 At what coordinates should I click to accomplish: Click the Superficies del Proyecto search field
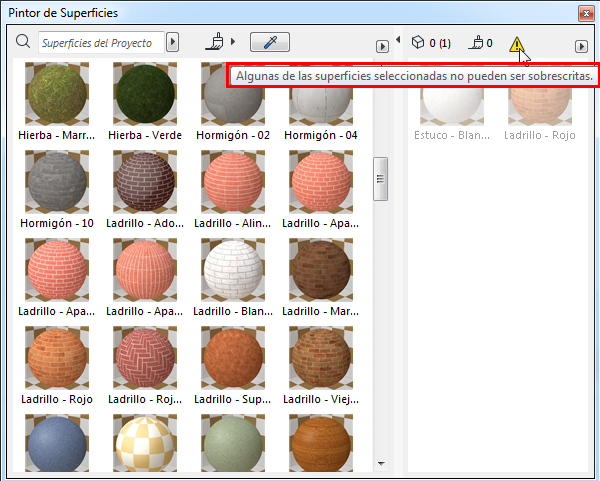click(101, 42)
